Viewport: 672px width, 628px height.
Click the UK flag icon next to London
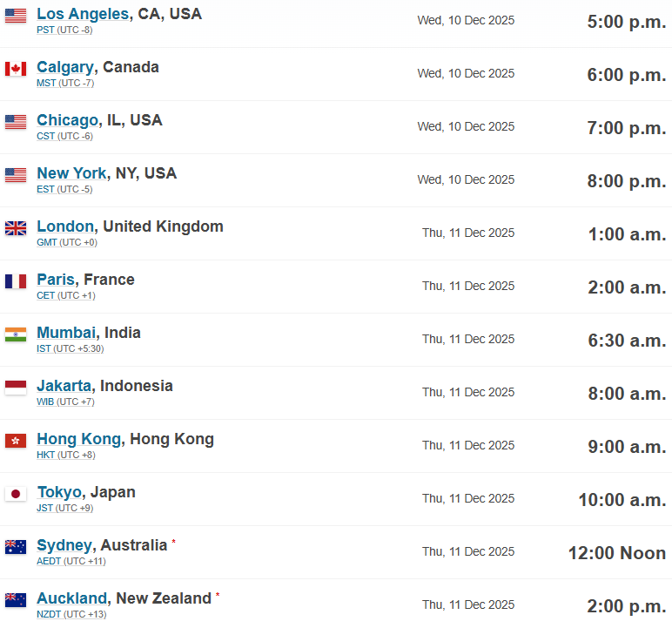pyautogui.click(x=16, y=228)
